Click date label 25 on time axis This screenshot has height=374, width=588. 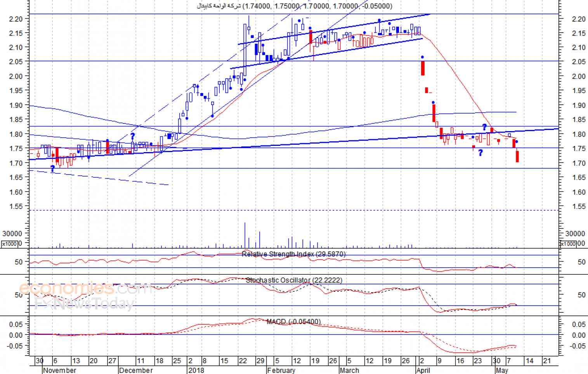[x=177, y=361]
